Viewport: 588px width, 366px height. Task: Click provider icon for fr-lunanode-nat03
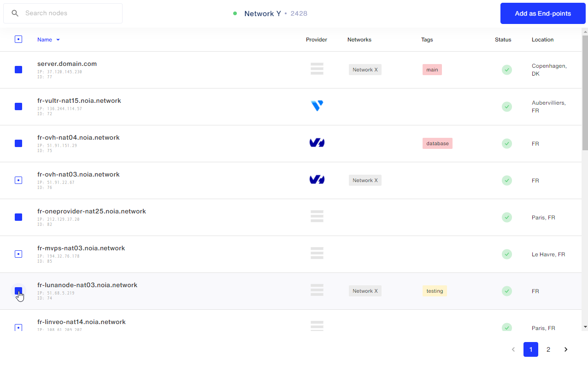(x=317, y=290)
